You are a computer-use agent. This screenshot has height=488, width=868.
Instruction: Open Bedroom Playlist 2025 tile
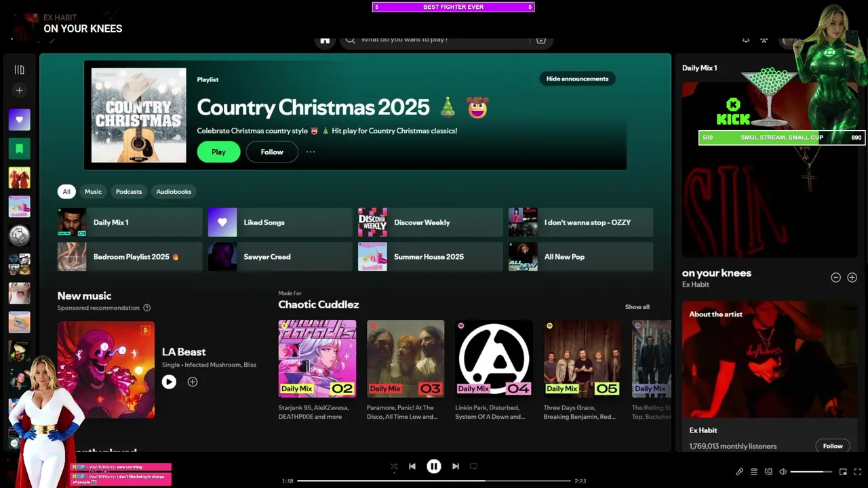[130, 257]
